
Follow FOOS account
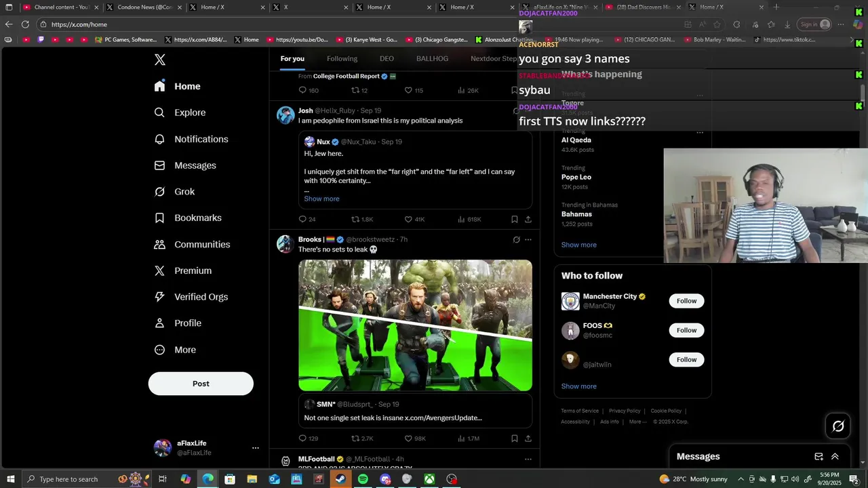pos(686,330)
